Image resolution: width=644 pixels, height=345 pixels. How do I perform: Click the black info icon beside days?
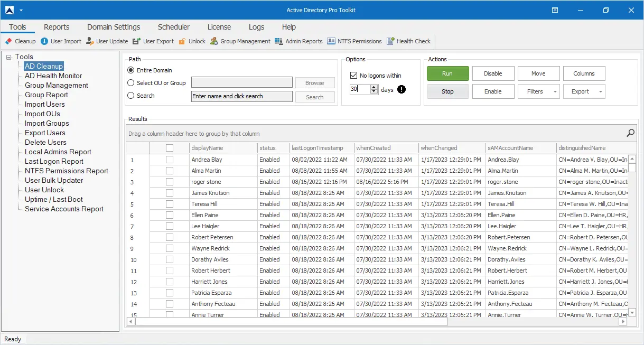click(402, 89)
